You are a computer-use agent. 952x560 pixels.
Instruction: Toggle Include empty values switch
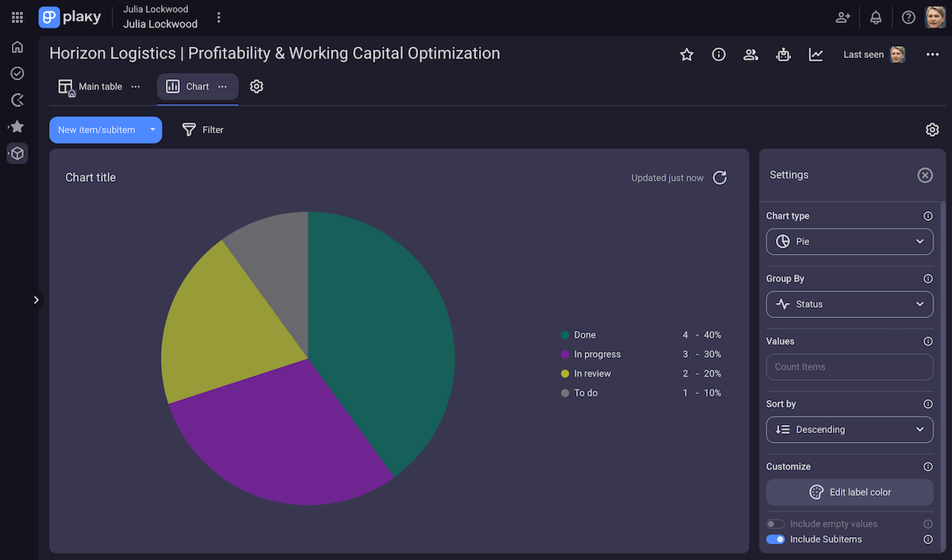[x=775, y=524]
